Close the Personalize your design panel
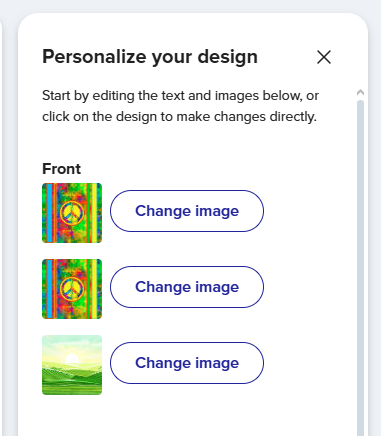The width and height of the screenshot is (381, 436). tap(324, 57)
